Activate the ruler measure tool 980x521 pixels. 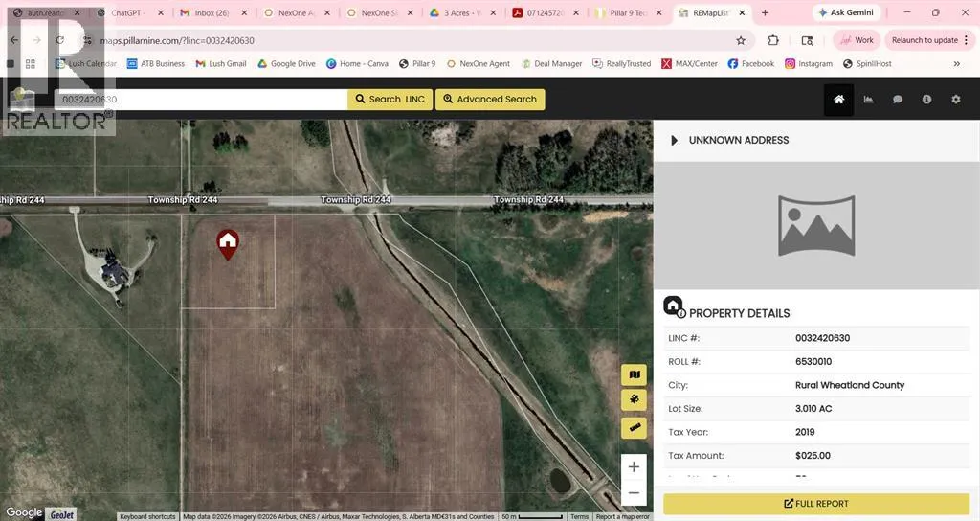(x=634, y=428)
